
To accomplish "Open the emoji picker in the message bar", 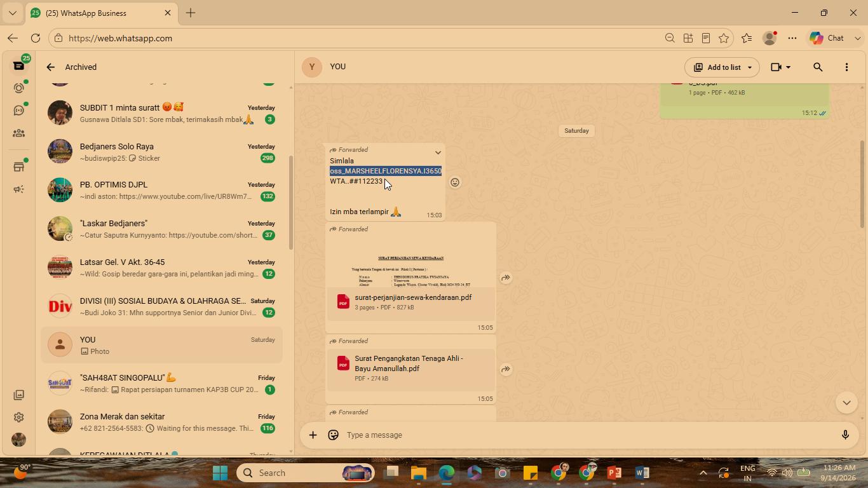I will [x=333, y=435].
